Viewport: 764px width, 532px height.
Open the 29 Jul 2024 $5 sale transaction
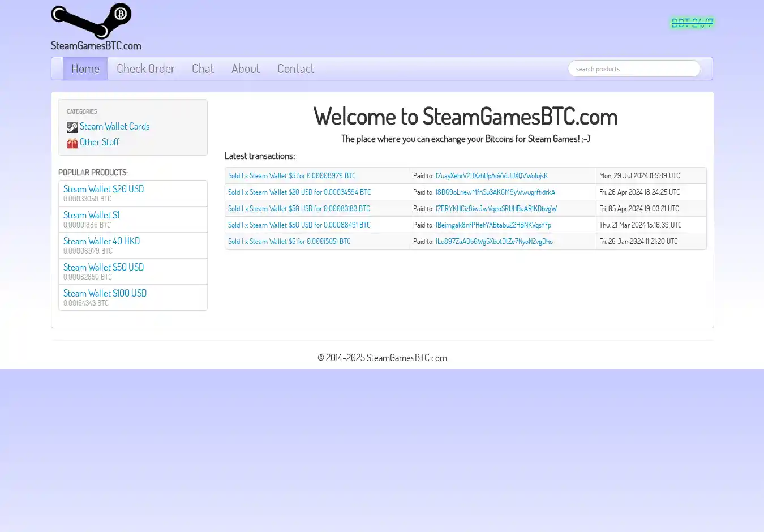tap(291, 175)
